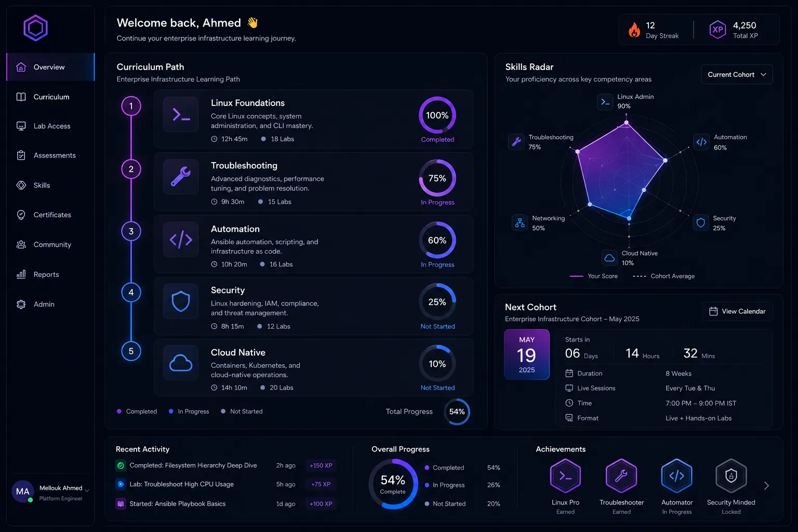Click the Troubleshooting wrench module icon
Image resolution: width=798 pixels, height=532 pixels.
pyautogui.click(x=181, y=177)
